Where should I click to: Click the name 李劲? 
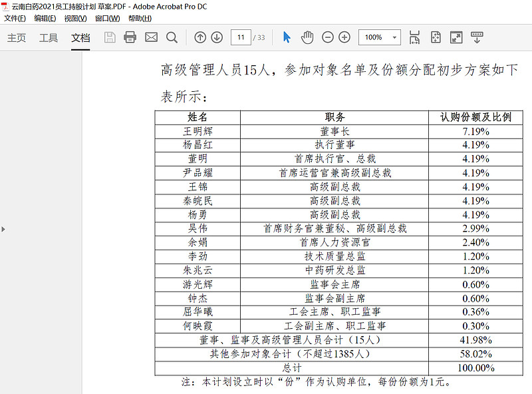coord(198,256)
